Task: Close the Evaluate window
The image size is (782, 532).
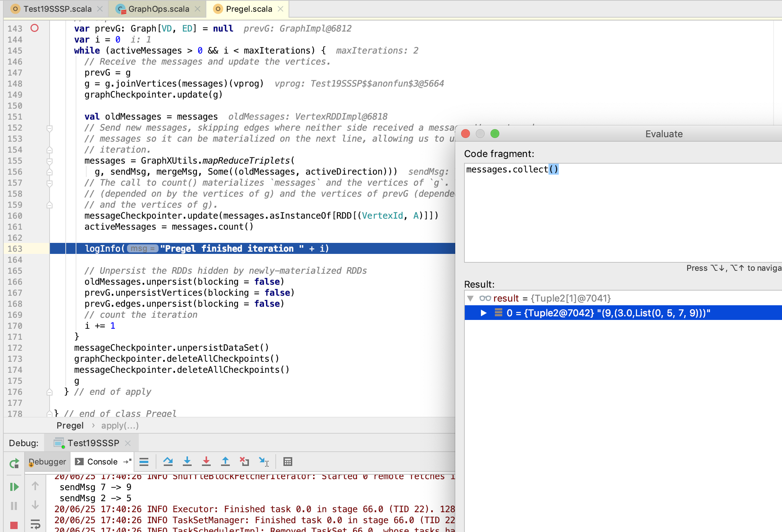Action: coord(466,134)
